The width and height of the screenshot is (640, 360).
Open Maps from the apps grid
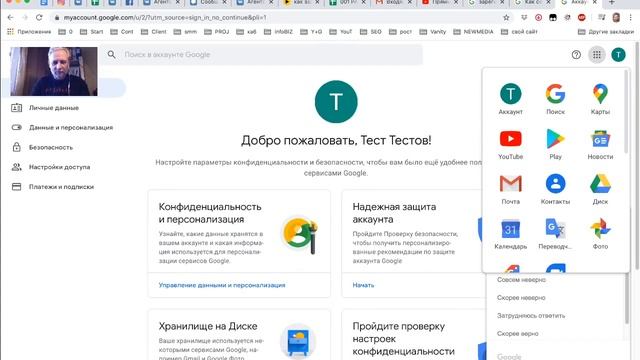point(600,99)
